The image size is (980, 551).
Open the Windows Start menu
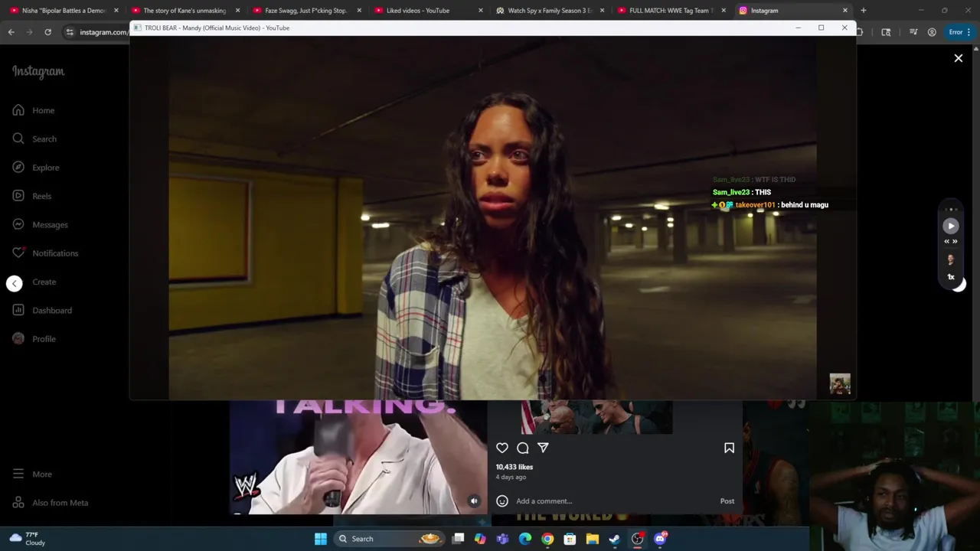pos(321,539)
